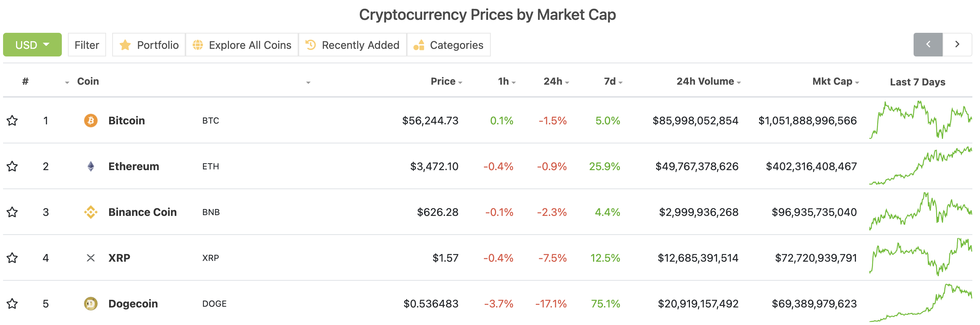Favorite Bitcoin with its star icon
Screen dimensions: 980x325
12,121
